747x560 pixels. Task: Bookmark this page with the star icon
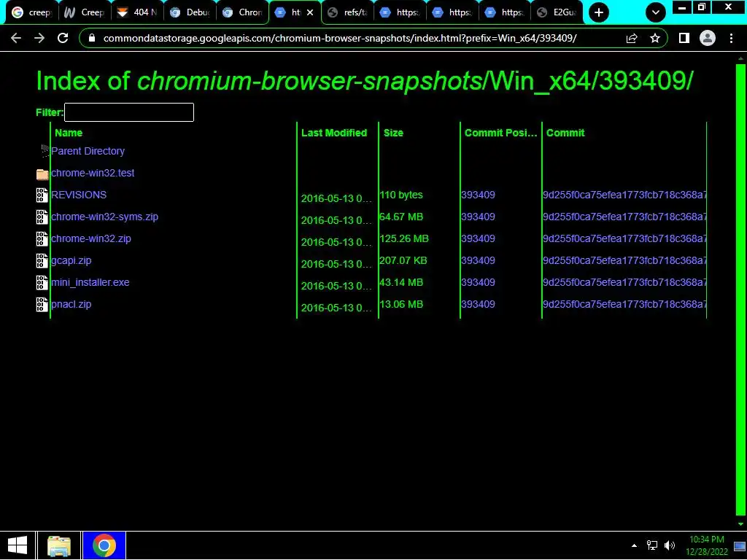pyautogui.click(x=655, y=38)
